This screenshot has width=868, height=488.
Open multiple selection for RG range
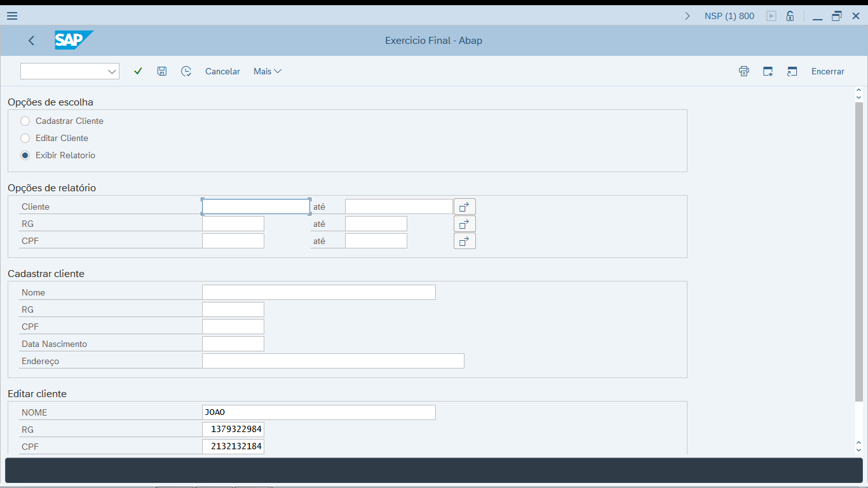click(x=465, y=224)
